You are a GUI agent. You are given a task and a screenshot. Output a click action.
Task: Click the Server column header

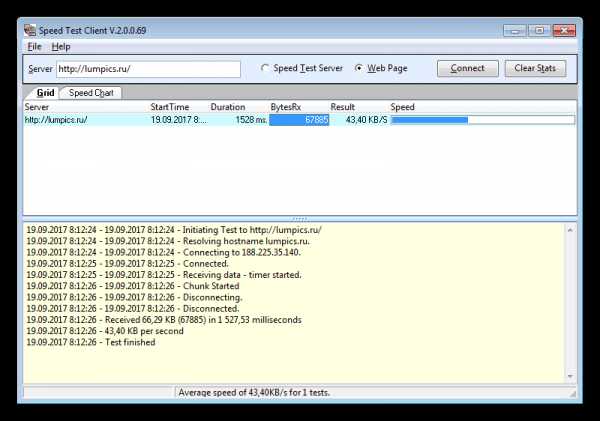click(37, 107)
